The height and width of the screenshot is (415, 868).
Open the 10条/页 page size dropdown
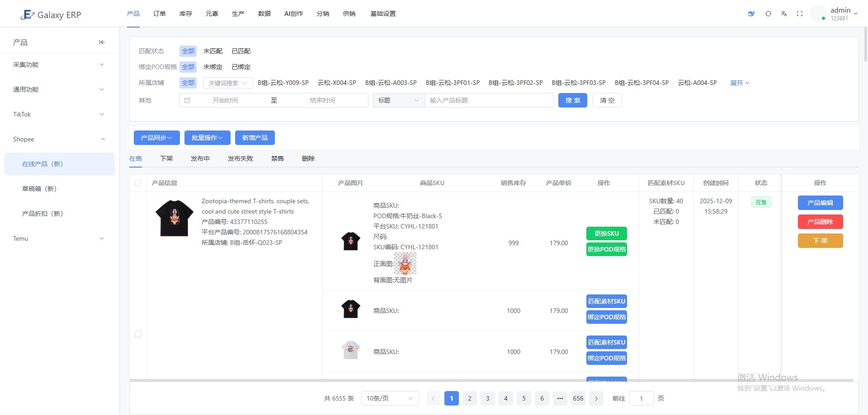point(390,398)
